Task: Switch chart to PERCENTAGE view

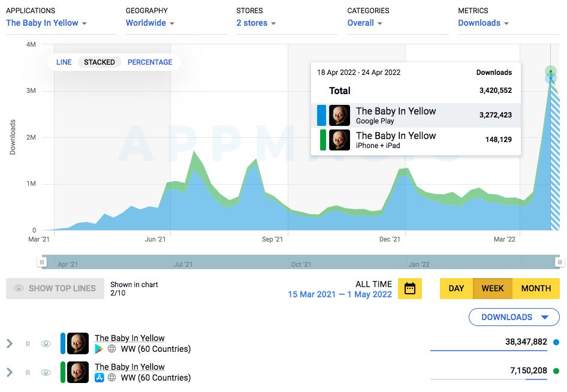Action: [150, 62]
